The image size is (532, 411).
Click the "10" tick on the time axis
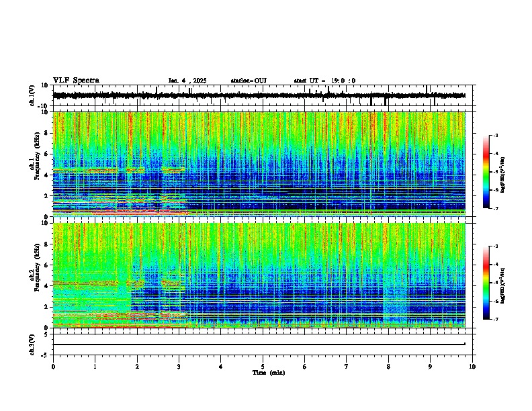[472, 367]
